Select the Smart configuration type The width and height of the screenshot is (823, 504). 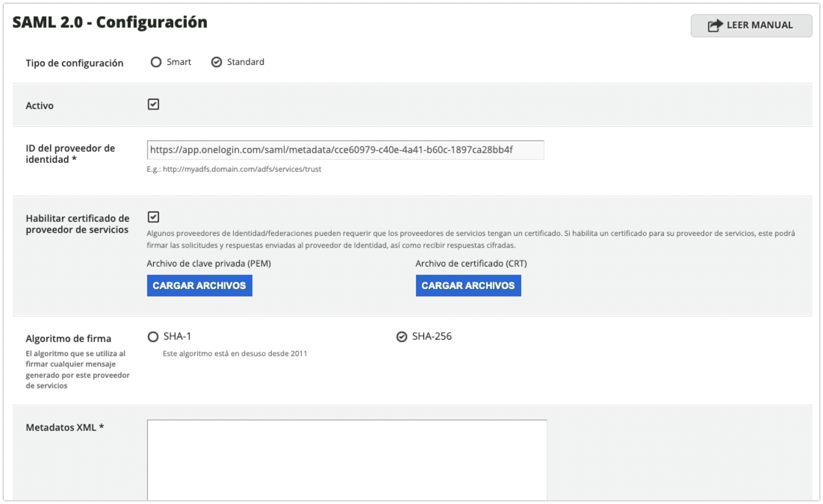tap(156, 62)
